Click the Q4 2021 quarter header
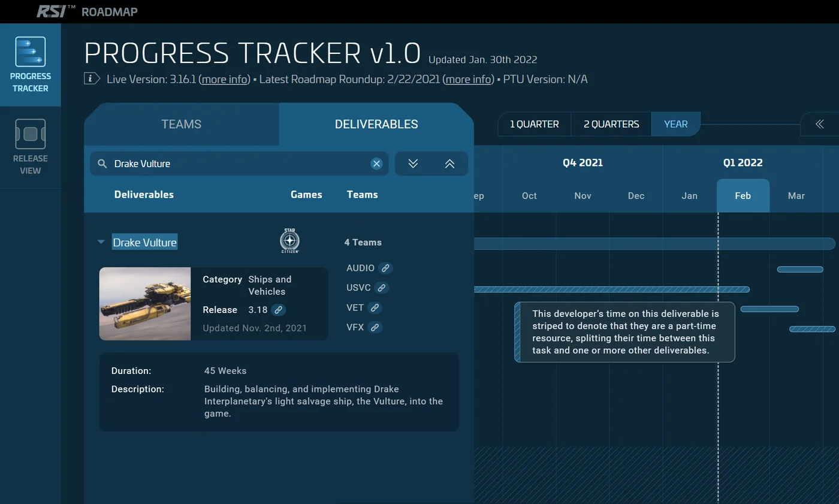 583,162
